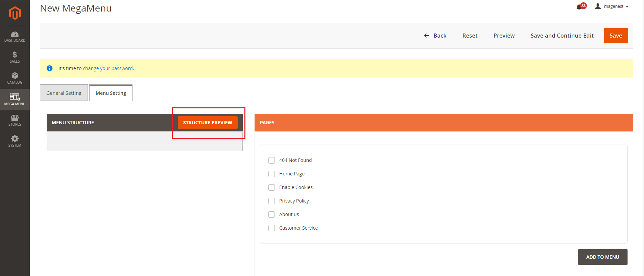
Task: Switch to the General Setting tab
Action: [x=64, y=93]
